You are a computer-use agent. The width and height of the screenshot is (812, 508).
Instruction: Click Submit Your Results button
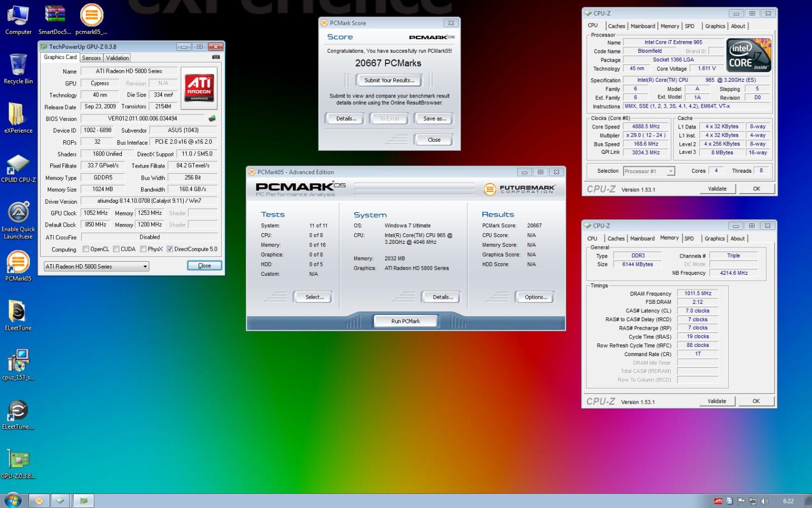(x=389, y=80)
